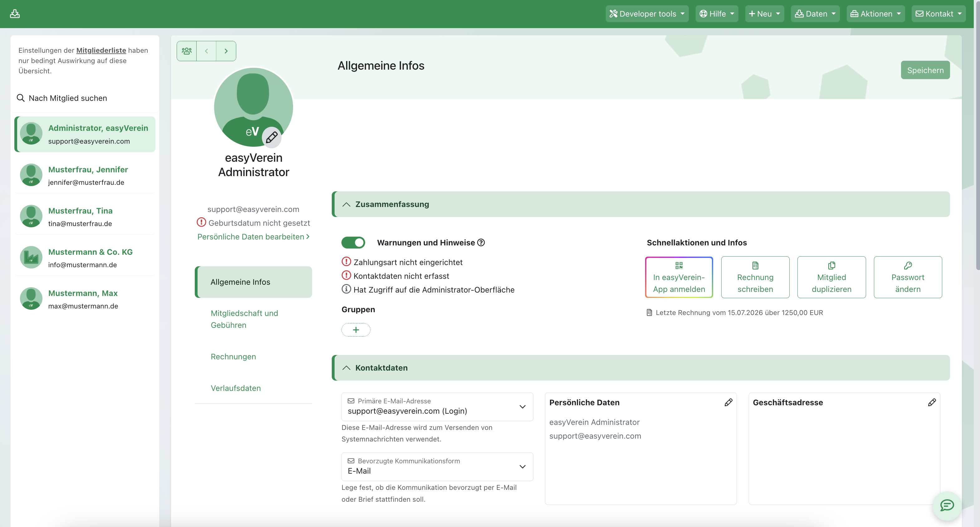Click Rechnung schreiben quick action
The height and width of the screenshot is (527, 980).
coord(755,277)
